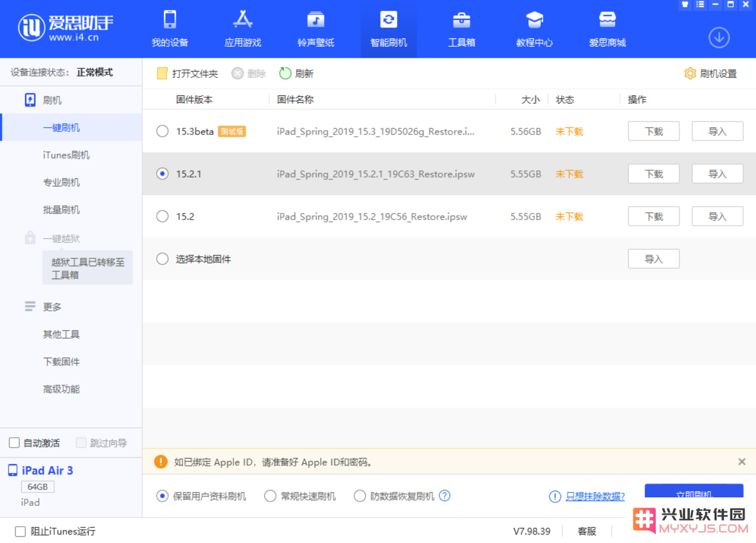Open 下载固件 sidebar item
This screenshot has width=756, height=543.
tap(61, 362)
